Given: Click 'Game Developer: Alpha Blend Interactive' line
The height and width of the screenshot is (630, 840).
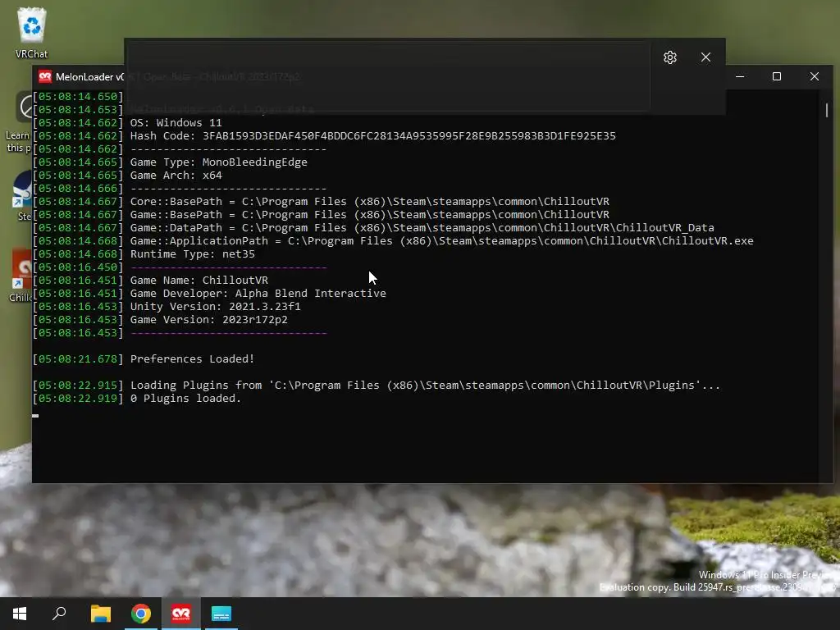Looking at the screenshot, I should [x=258, y=294].
